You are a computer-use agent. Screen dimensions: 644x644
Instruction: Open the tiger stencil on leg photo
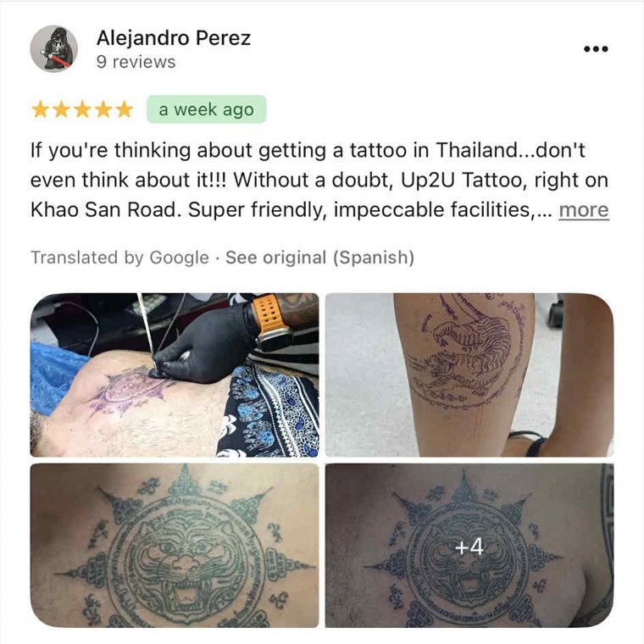(469, 375)
